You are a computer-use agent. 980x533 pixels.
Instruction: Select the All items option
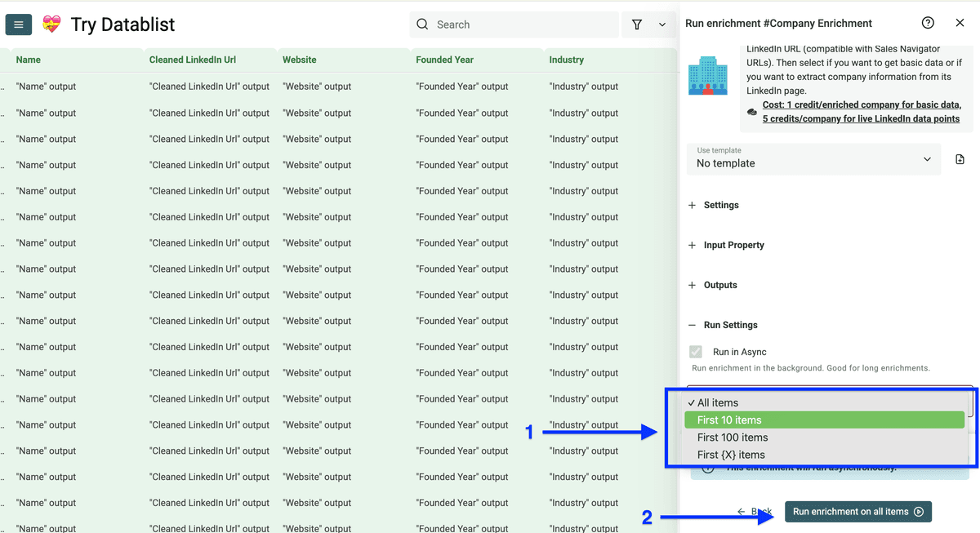point(824,402)
